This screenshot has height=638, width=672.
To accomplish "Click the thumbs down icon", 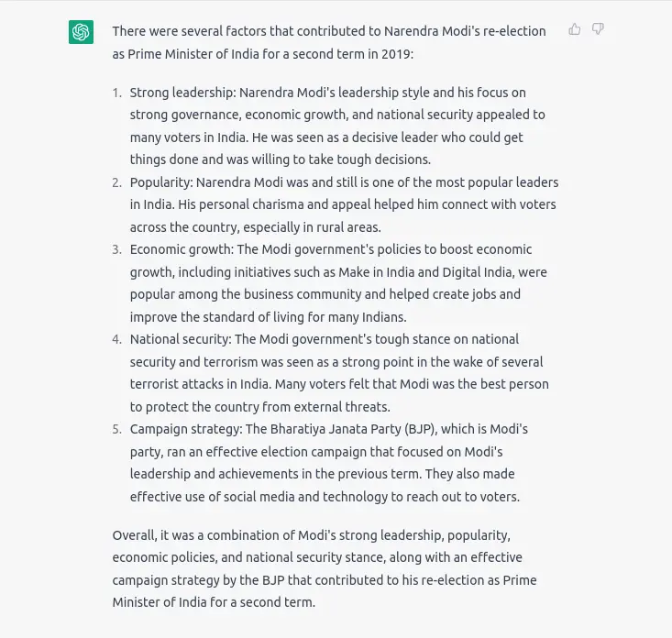I will [598, 29].
